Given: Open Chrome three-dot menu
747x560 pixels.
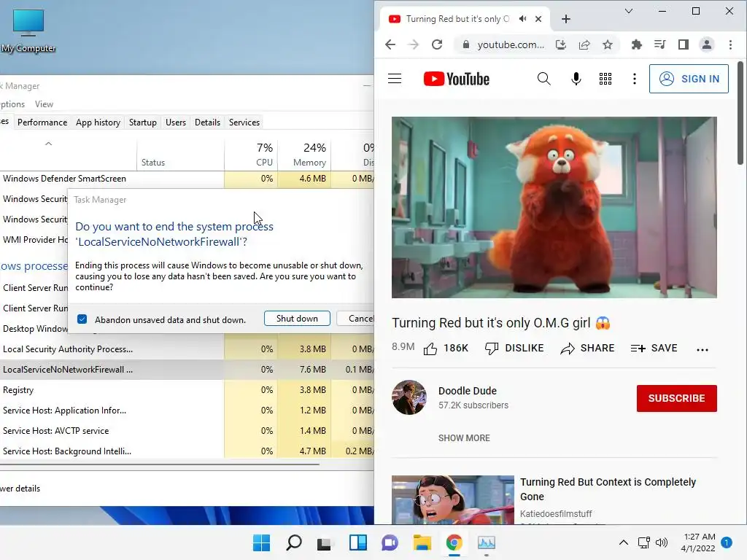Looking at the screenshot, I should click(730, 44).
